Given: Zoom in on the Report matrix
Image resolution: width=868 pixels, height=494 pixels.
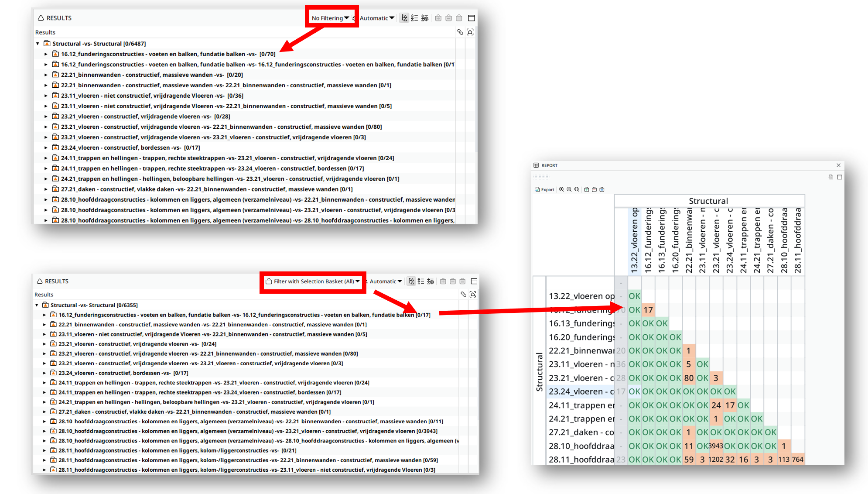Looking at the screenshot, I should coord(562,189).
